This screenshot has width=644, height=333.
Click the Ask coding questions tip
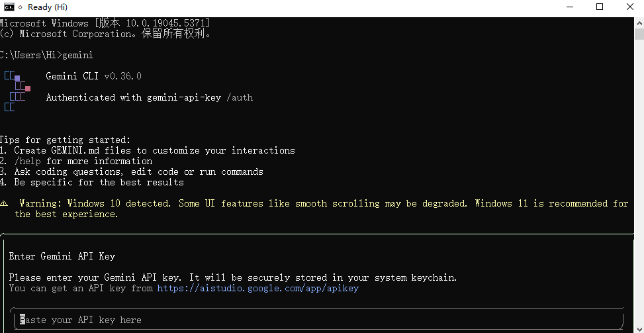click(132, 171)
